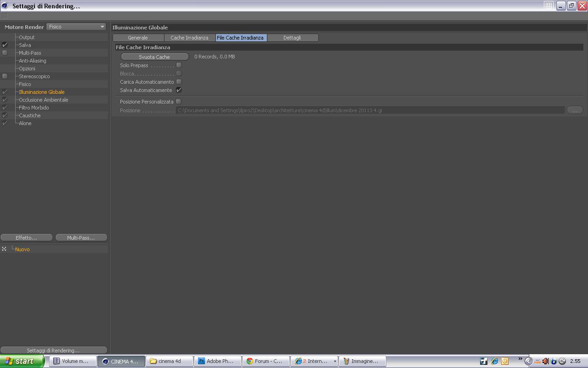Switch to the Chrome Forum taskbar window
This screenshot has height=368, width=588.
[x=266, y=361]
